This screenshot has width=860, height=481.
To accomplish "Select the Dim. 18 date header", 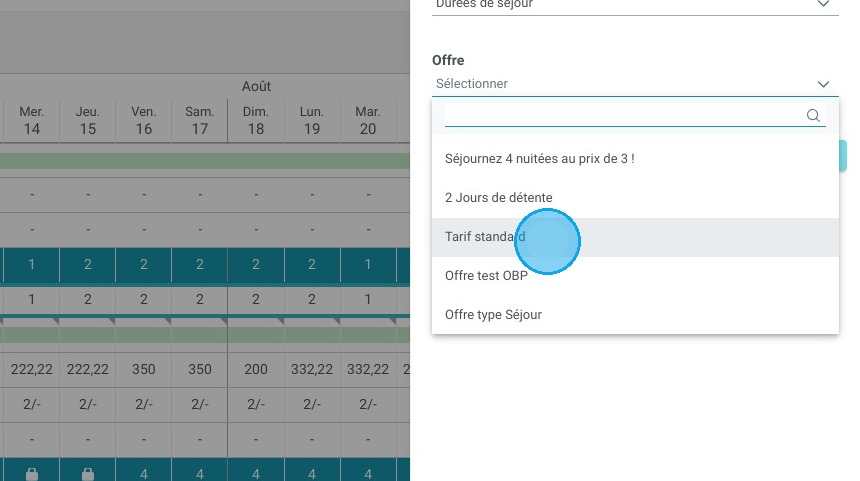I will coord(256,121).
